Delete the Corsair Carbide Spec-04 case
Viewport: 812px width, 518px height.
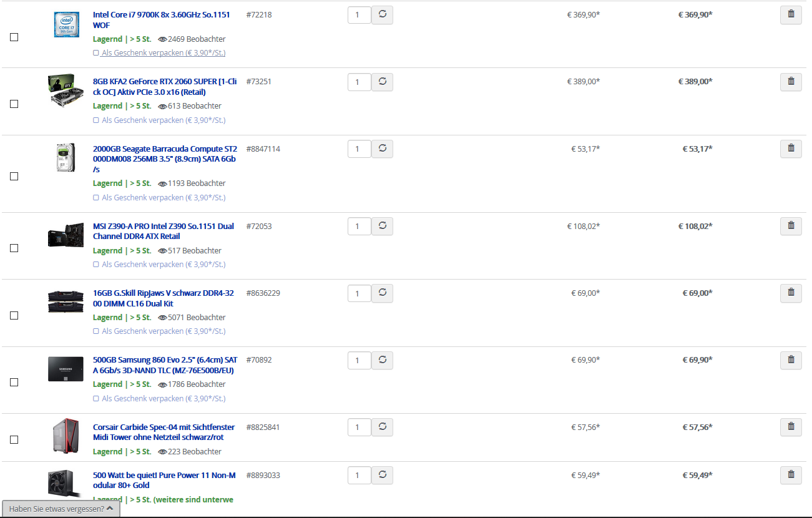pyautogui.click(x=791, y=427)
